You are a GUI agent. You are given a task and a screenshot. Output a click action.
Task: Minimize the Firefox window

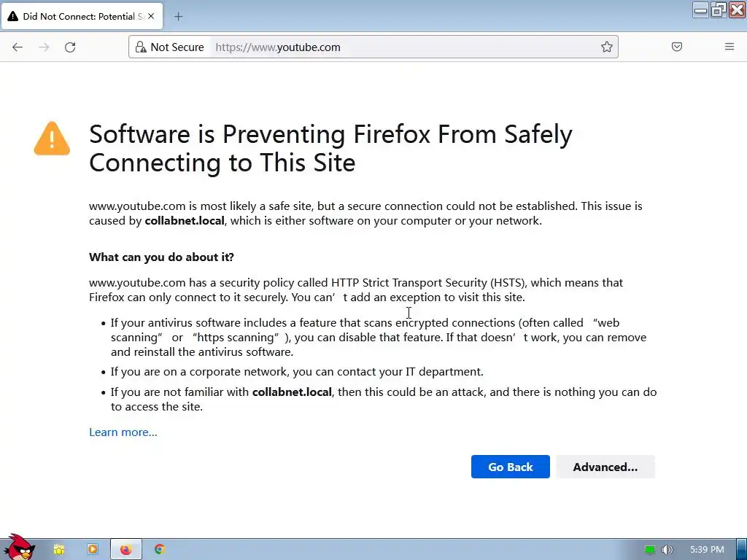click(x=700, y=9)
